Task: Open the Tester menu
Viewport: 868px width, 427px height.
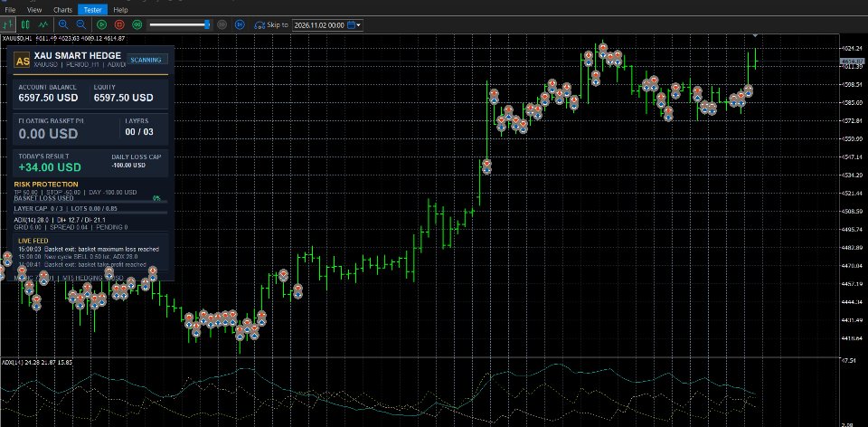Action: point(92,10)
